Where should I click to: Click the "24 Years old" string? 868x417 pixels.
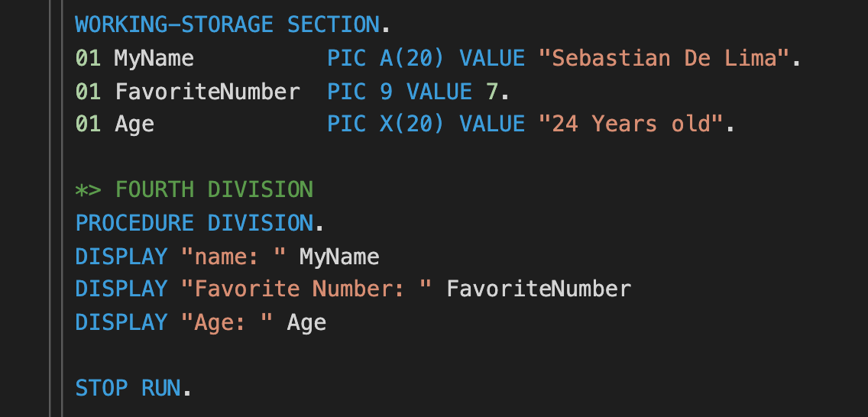tap(631, 124)
